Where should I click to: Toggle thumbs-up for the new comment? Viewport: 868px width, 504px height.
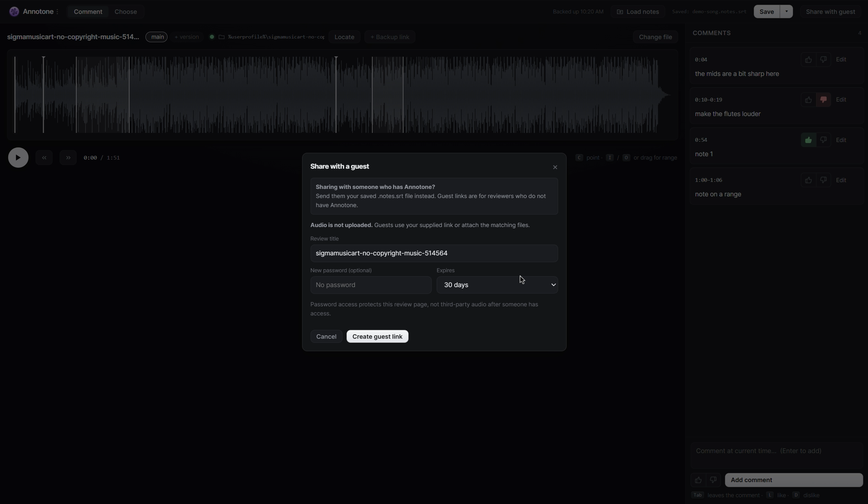tap(698, 480)
